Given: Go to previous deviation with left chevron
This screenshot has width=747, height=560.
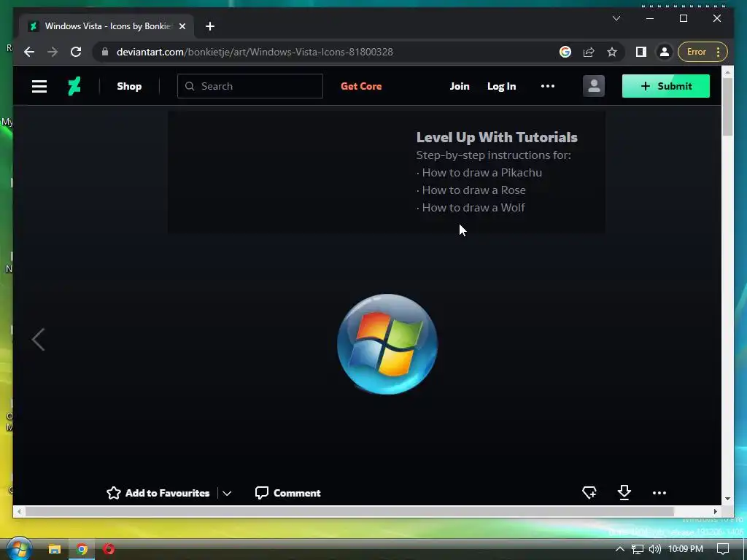Looking at the screenshot, I should coord(38,340).
